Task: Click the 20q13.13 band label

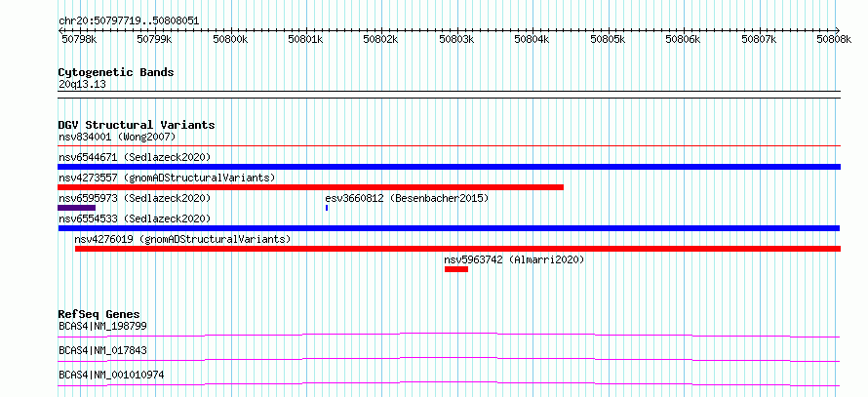Action: point(82,85)
